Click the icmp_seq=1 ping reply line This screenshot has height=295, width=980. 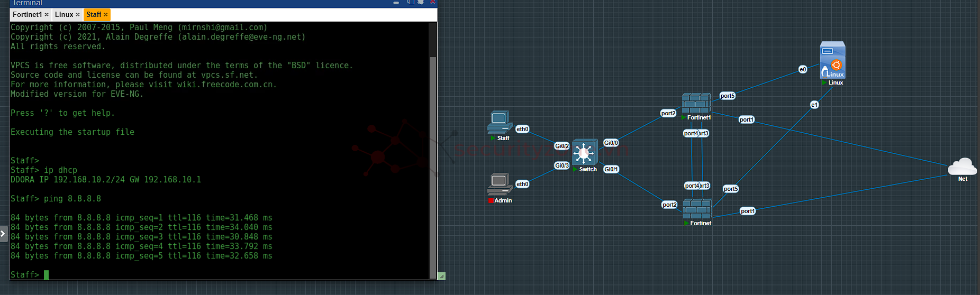(x=141, y=218)
